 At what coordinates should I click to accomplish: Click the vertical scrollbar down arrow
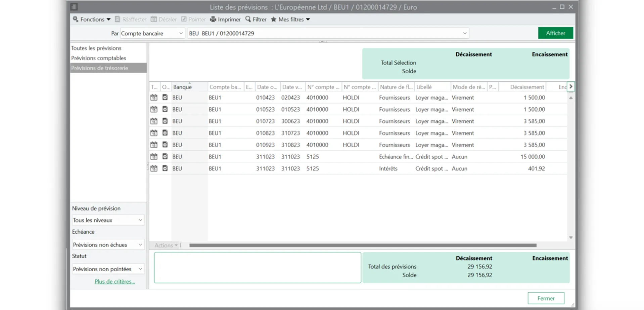click(x=571, y=237)
